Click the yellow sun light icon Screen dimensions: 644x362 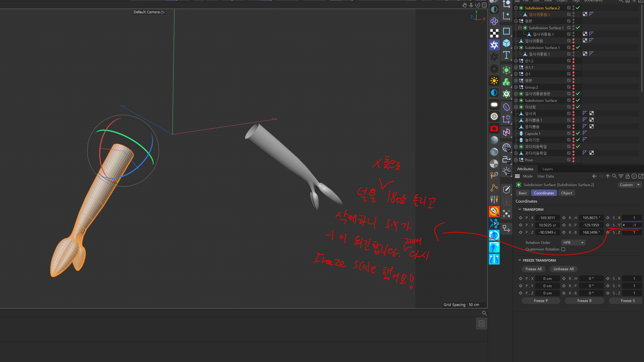pyautogui.click(x=494, y=81)
